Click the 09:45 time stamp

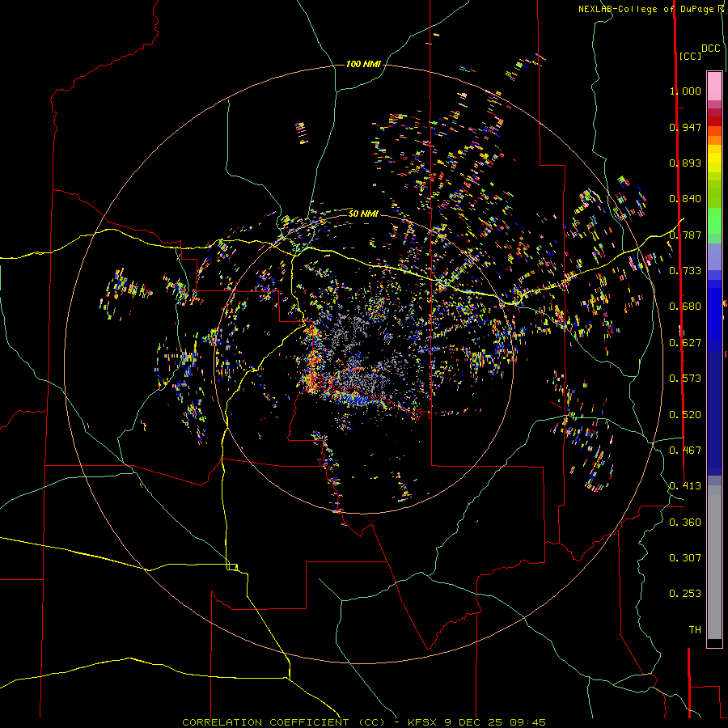point(528,722)
